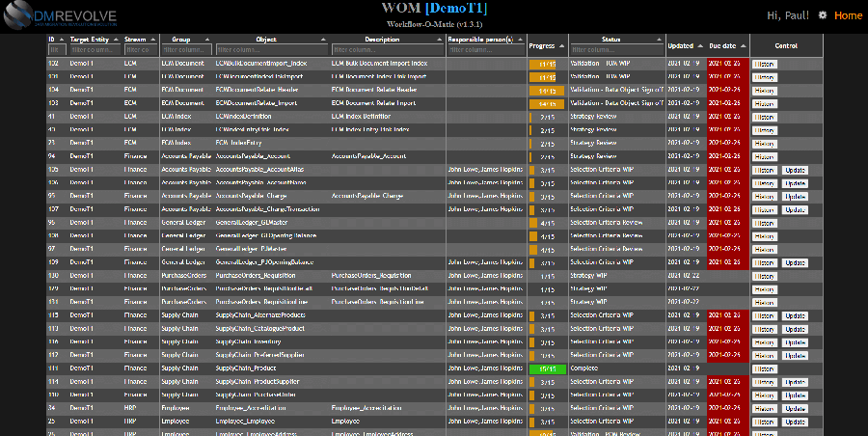Click the DMRevolve logo

[65, 16]
